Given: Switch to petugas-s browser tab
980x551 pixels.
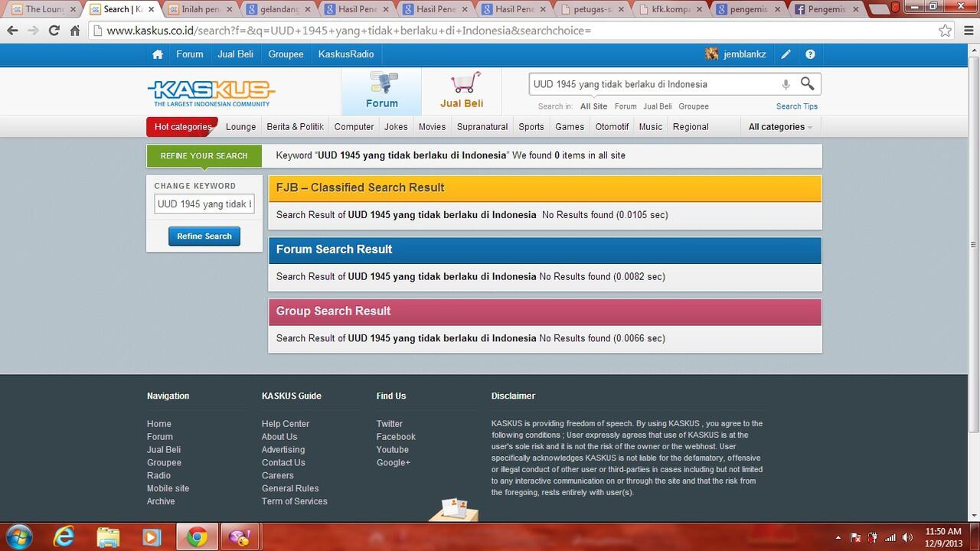Looking at the screenshot, I should (x=592, y=9).
